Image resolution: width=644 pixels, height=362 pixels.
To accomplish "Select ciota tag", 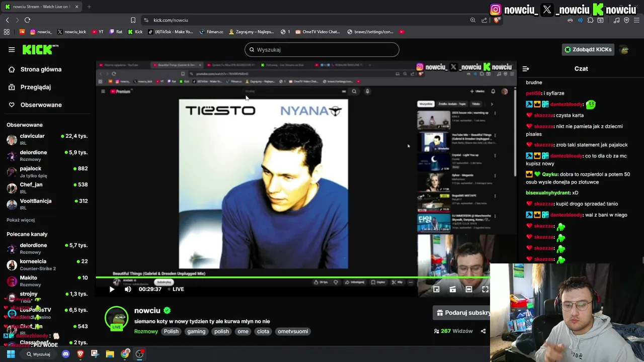I will click(x=263, y=331).
